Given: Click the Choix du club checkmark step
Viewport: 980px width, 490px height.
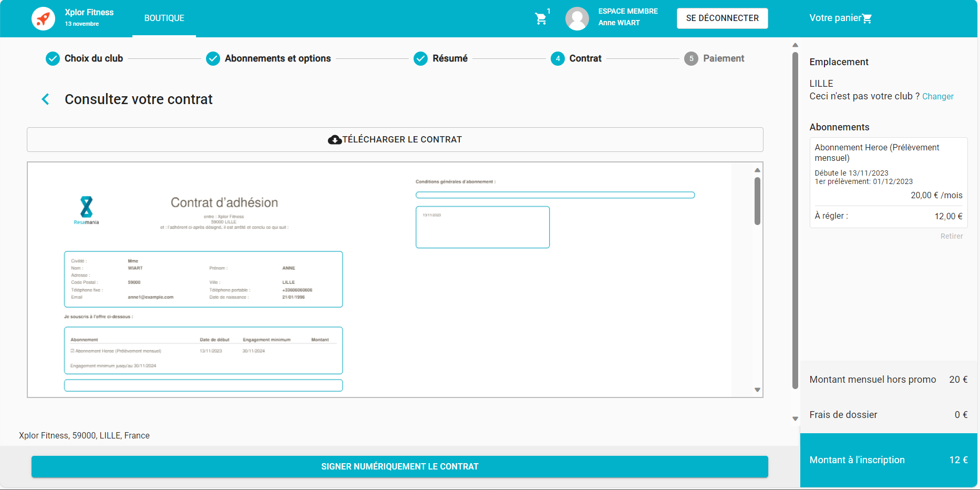Looking at the screenshot, I should [x=53, y=58].
